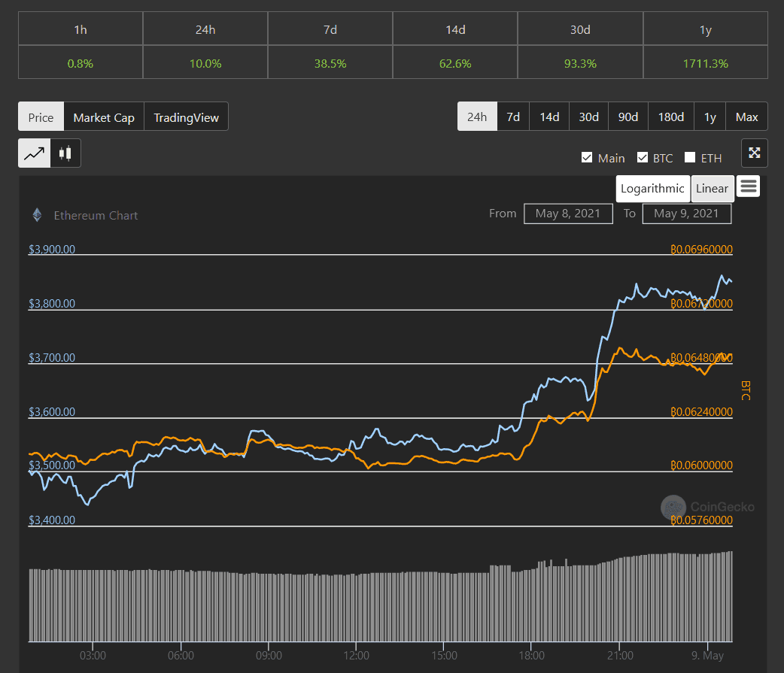Open the TradingView tab
Screen dimensions: 784x673
186,117
